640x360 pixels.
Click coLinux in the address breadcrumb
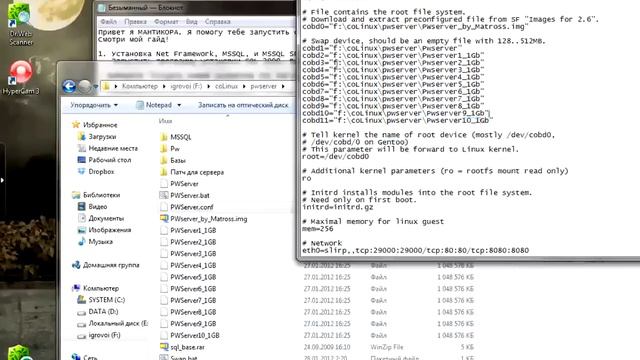pos(227,87)
